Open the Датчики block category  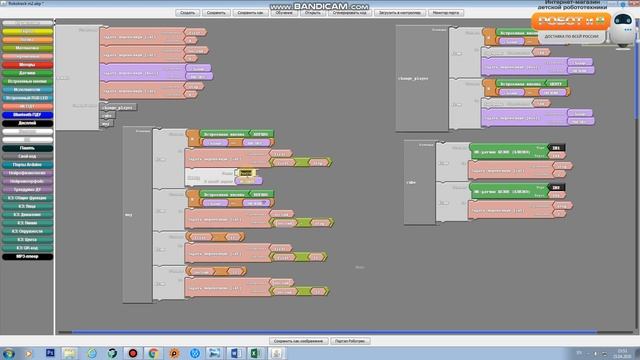27,73
